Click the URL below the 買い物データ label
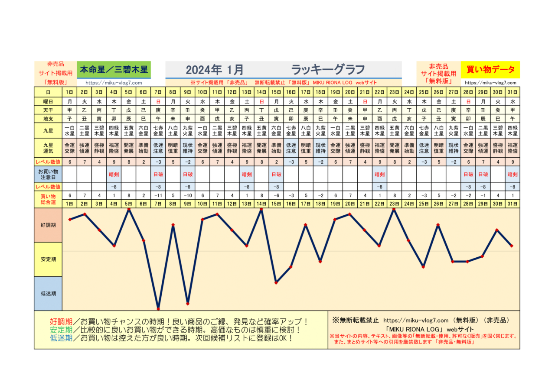555x392 pixels. tap(490, 83)
